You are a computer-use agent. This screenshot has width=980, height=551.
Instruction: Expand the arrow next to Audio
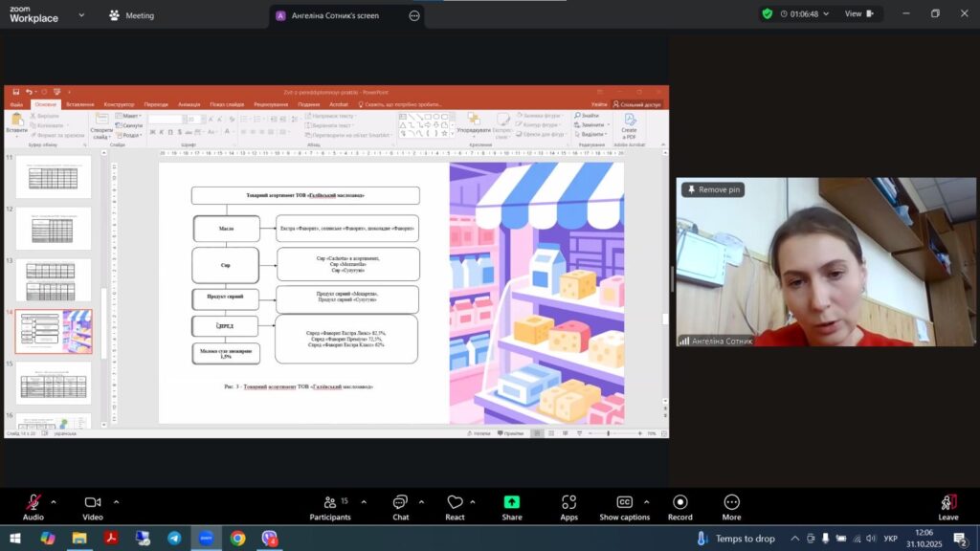tap(54, 501)
